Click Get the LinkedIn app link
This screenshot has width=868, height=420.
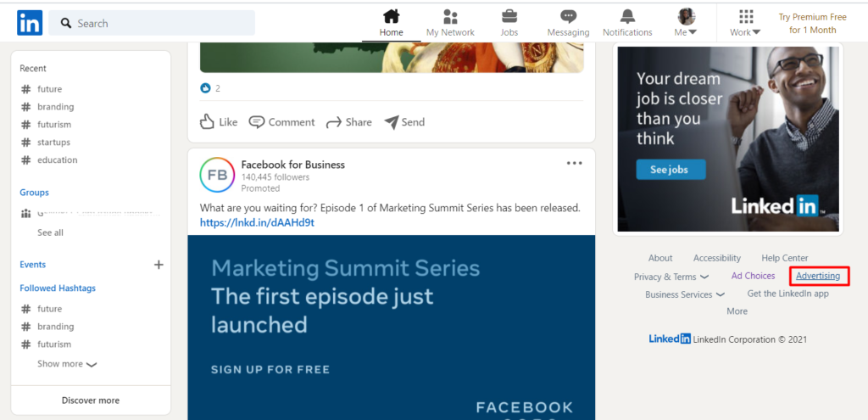coord(787,293)
